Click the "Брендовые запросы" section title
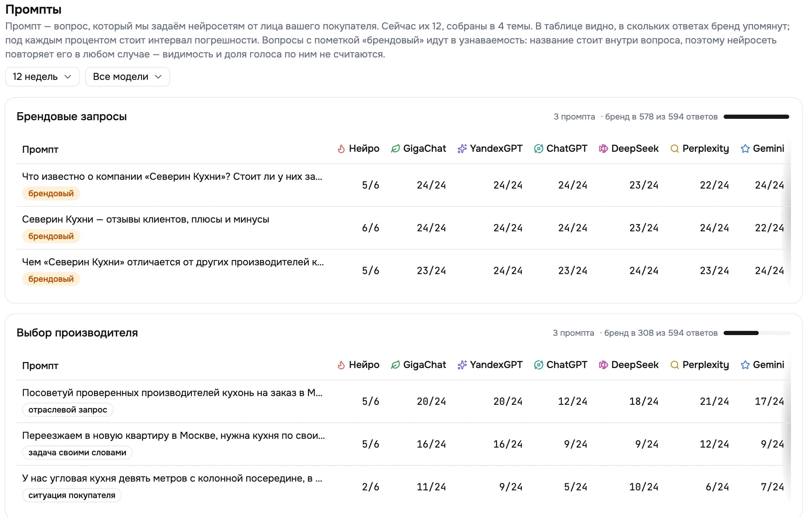 pos(72,116)
